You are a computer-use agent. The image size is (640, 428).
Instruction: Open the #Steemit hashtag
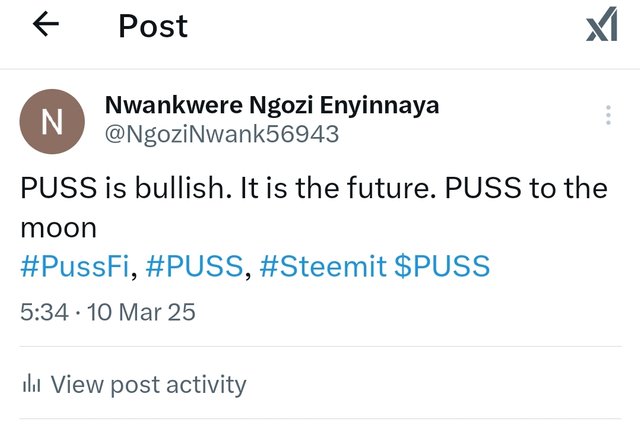tap(323, 266)
